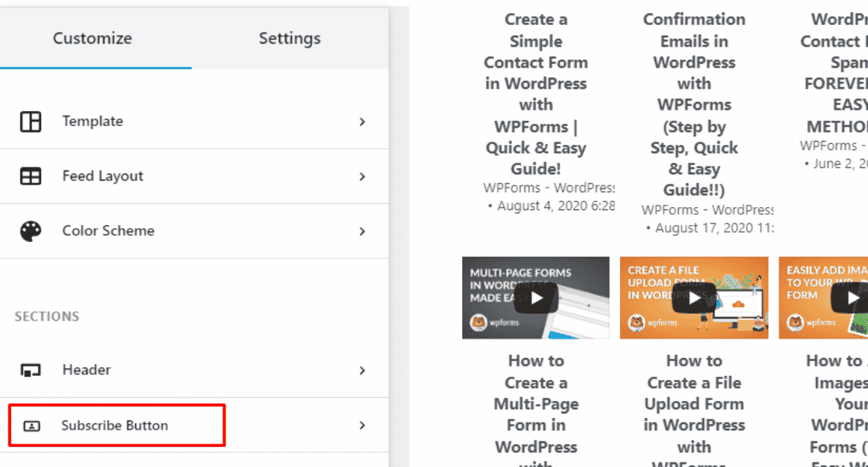Play the Create a File Upload Form video
868x467 pixels.
coord(694,298)
